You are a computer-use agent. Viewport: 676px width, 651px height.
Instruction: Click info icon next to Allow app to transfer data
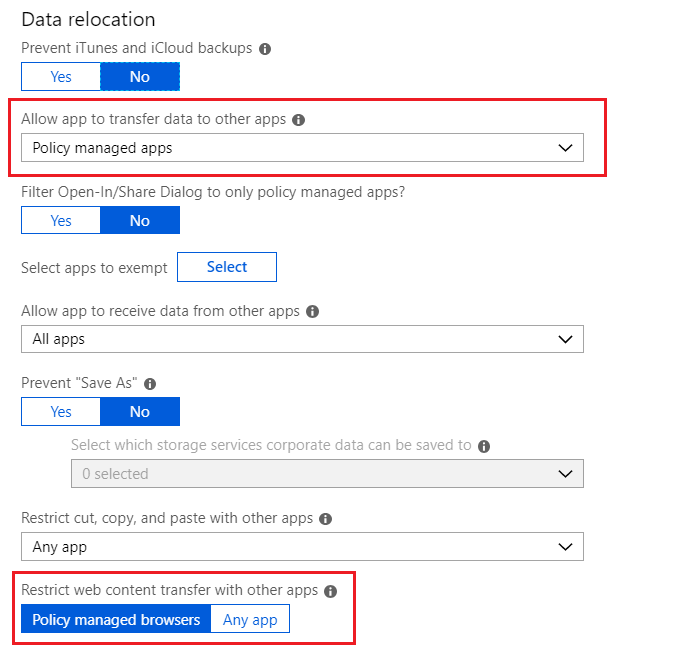pos(298,120)
